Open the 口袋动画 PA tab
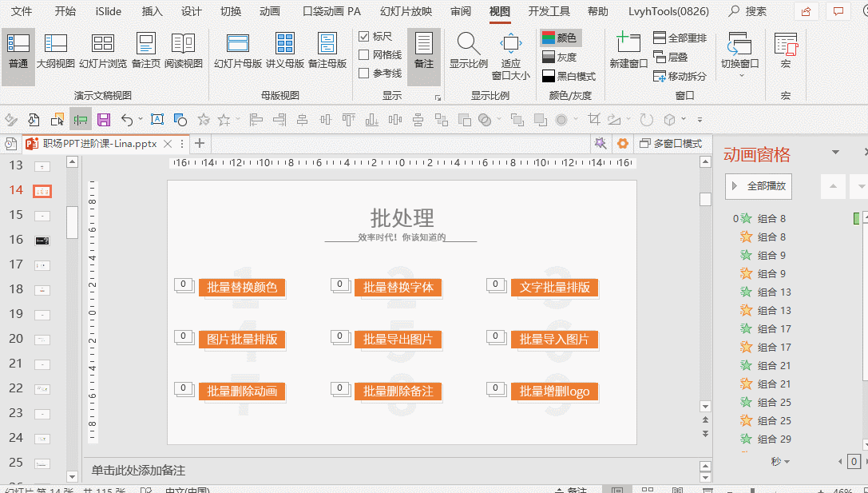868x493 pixels. (331, 12)
